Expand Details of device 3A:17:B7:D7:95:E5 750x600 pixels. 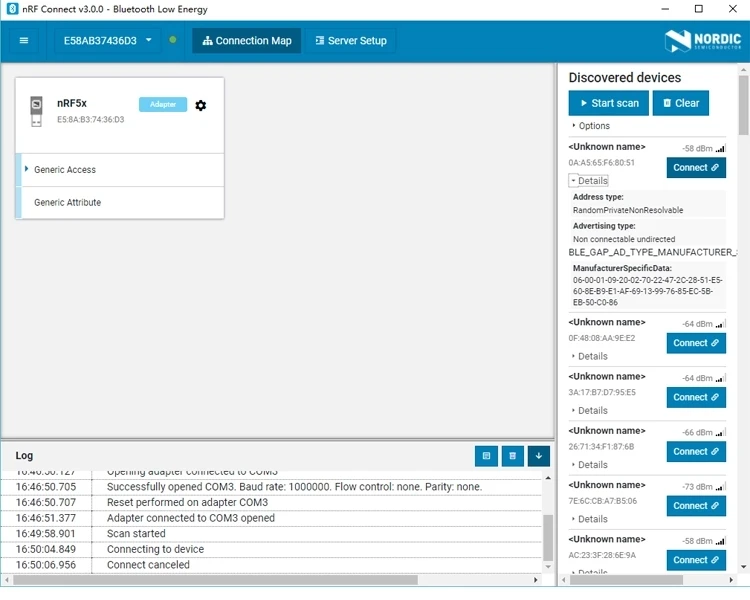pyautogui.click(x=589, y=411)
